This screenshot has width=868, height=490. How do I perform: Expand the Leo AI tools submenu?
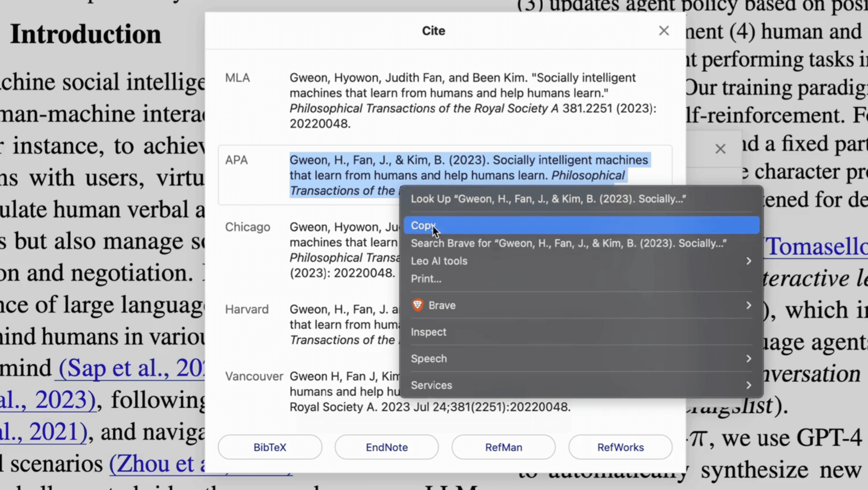(439, 261)
